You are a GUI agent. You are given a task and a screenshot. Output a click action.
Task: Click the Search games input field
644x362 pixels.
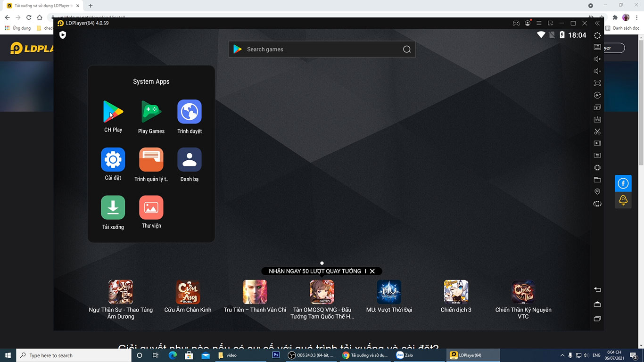point(322,49)
